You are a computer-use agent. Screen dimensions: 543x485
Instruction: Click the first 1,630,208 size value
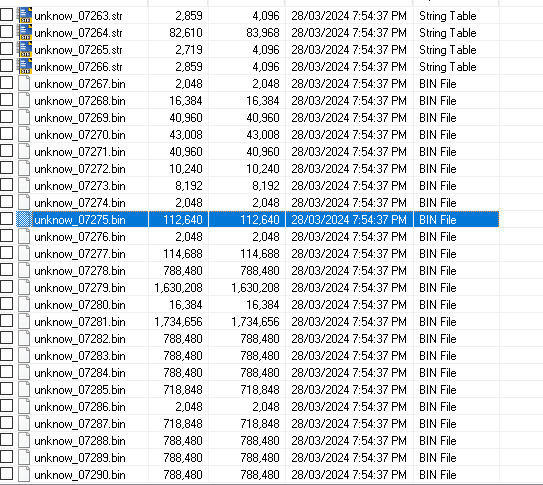point(178,288)
